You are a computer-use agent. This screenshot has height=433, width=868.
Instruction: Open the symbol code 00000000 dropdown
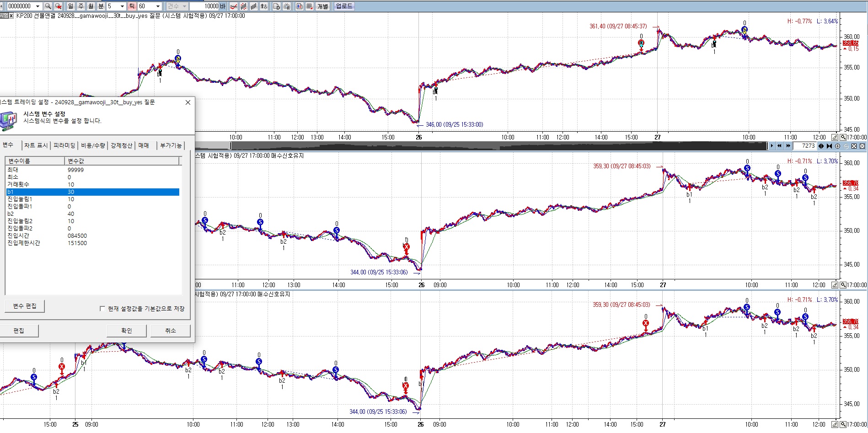pos(38,6)
